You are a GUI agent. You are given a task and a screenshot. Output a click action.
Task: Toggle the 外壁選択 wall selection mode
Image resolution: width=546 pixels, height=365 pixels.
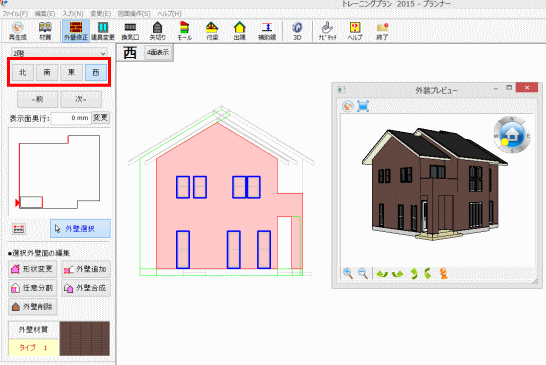80,228
